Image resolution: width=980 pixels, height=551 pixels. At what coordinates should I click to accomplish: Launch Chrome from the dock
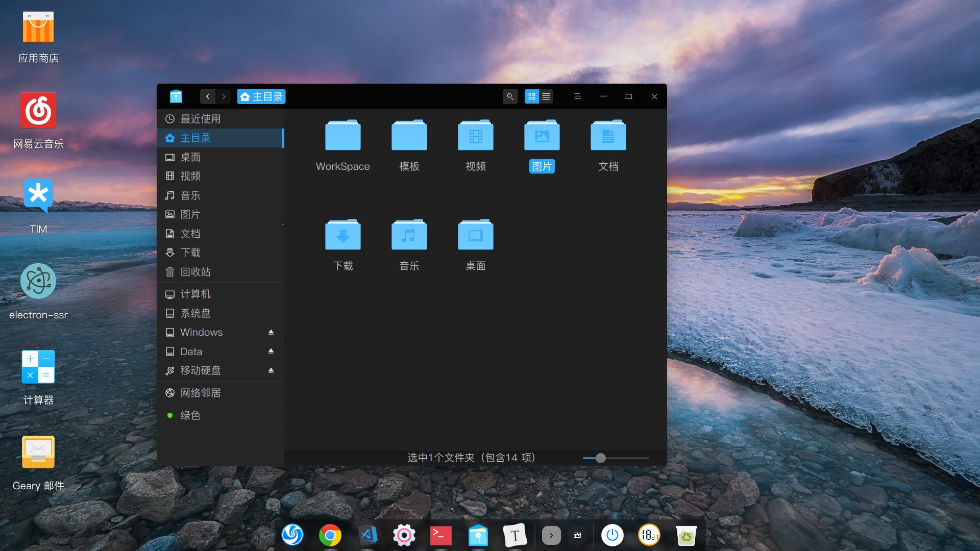330,535
